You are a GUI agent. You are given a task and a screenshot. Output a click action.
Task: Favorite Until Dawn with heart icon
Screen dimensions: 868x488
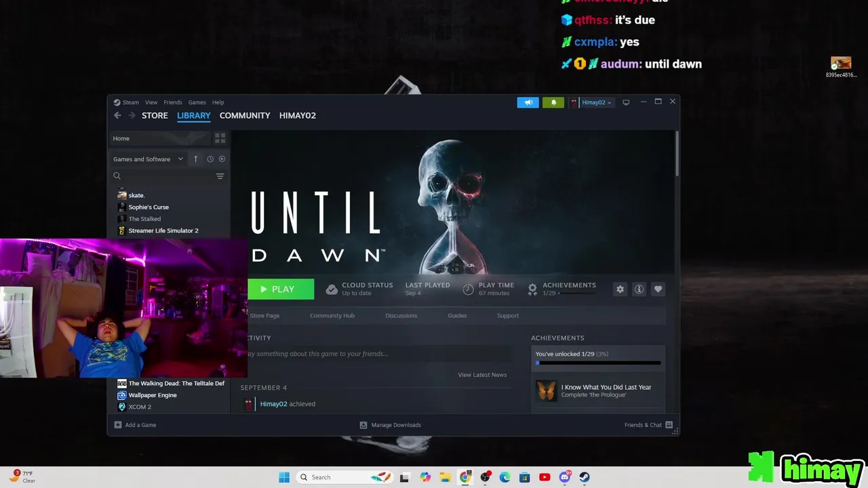pos(658,289)
